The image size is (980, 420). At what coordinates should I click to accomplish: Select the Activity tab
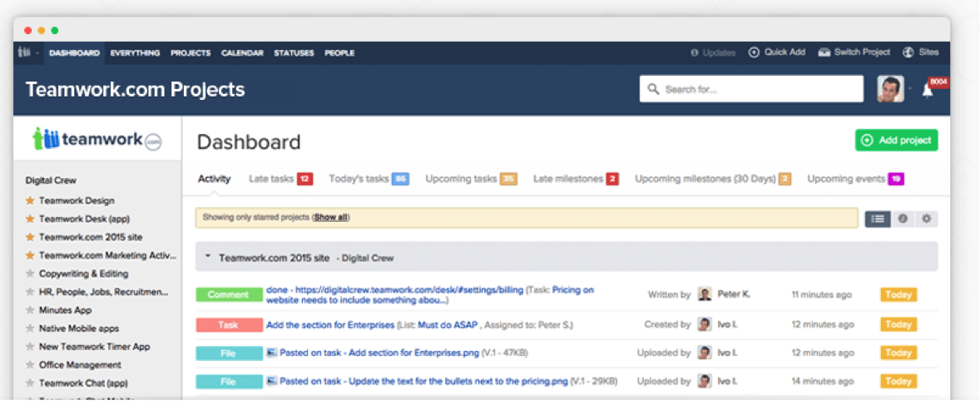(215, 179)
